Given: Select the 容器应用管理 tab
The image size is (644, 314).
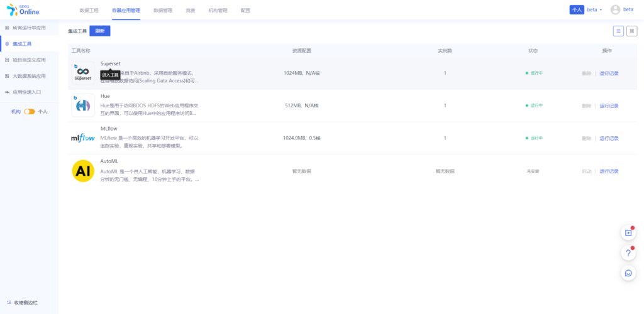Looking at the screenshot, I should [126, 10].
